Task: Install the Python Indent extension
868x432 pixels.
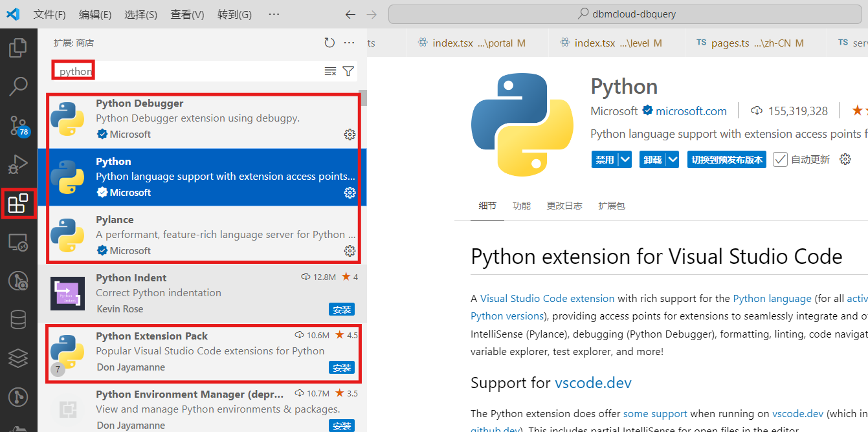Action: pyautogui.click(x=341, y=309)
